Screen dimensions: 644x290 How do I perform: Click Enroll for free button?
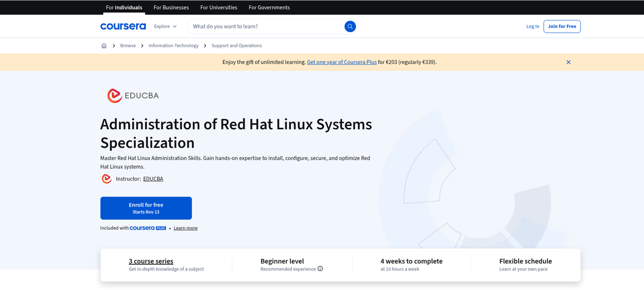coord(146,208)
